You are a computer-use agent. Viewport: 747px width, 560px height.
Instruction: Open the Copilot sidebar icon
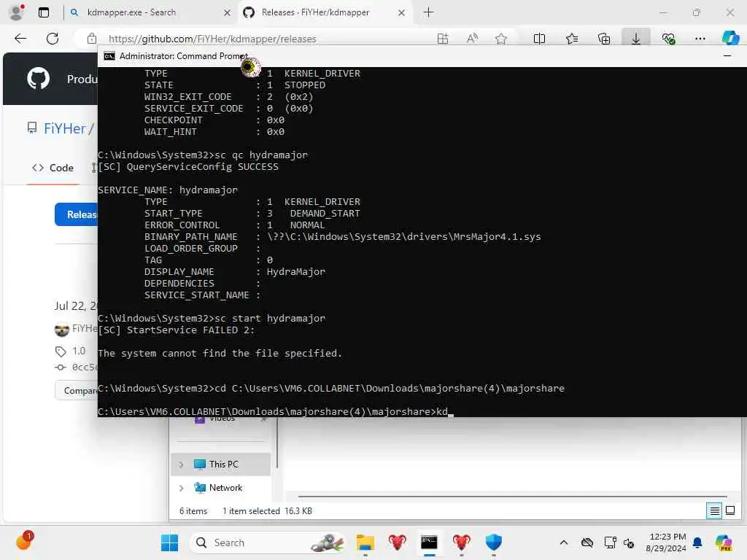pos(730,38)
